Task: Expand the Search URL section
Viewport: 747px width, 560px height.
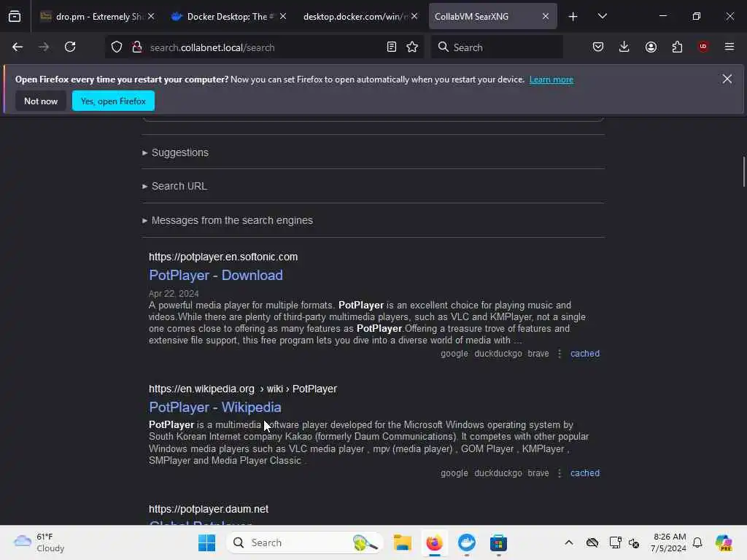Action: 174,186
